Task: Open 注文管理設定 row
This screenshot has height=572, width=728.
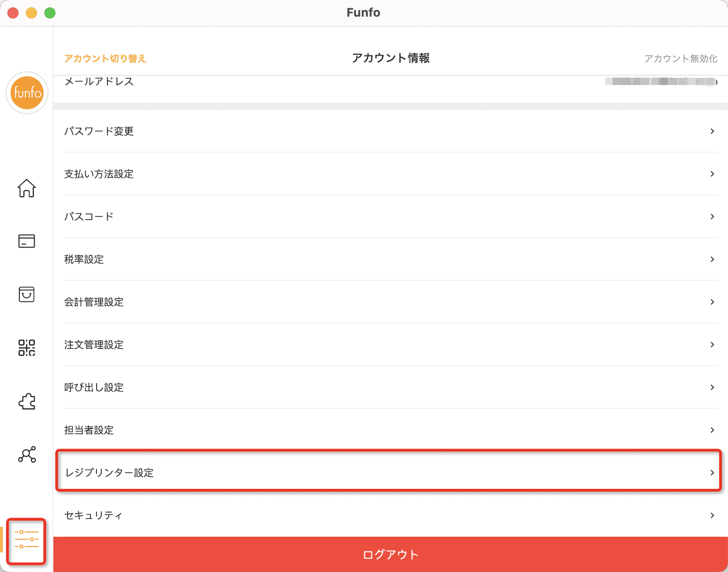Action: 391,345
